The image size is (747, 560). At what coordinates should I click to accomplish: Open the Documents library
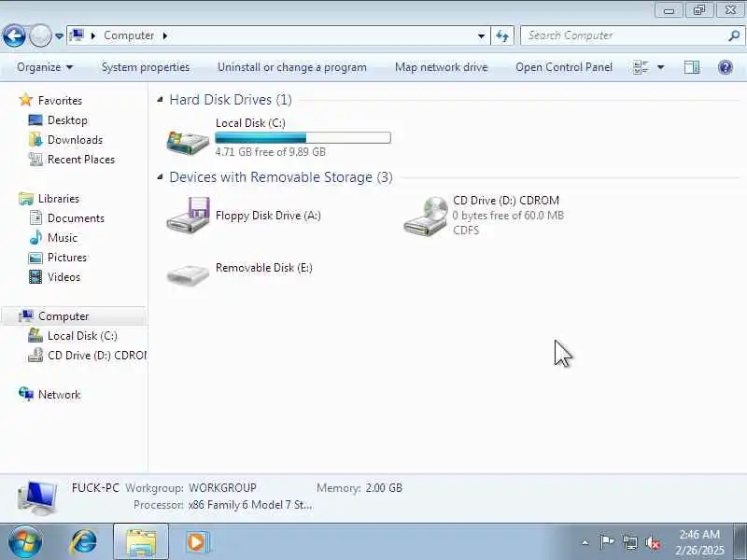(76, 218)
